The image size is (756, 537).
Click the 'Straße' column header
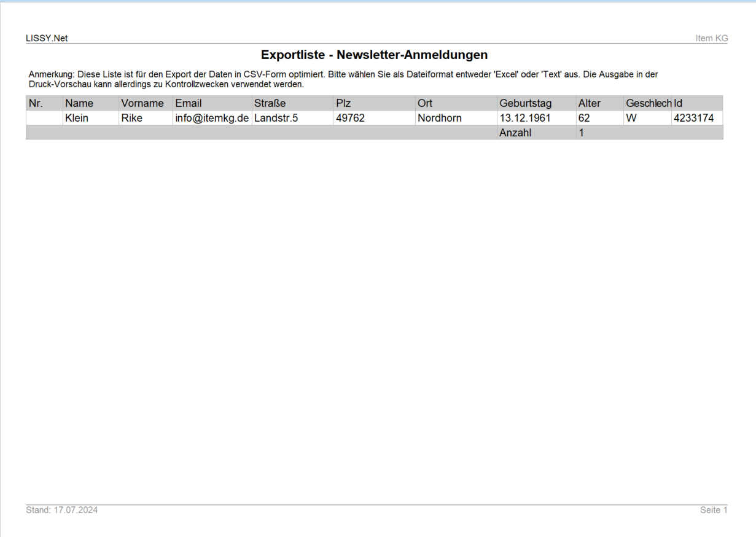(x=292, y=103)
